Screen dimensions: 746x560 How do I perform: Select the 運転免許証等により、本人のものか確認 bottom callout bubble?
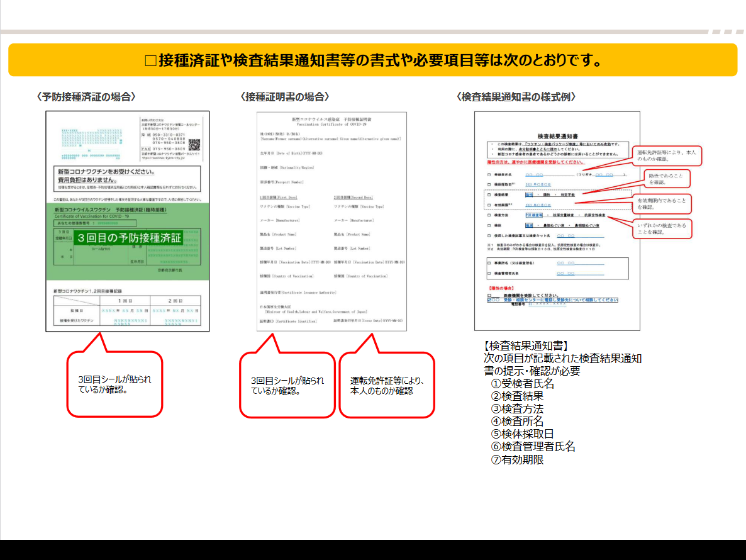coord(387,385)
